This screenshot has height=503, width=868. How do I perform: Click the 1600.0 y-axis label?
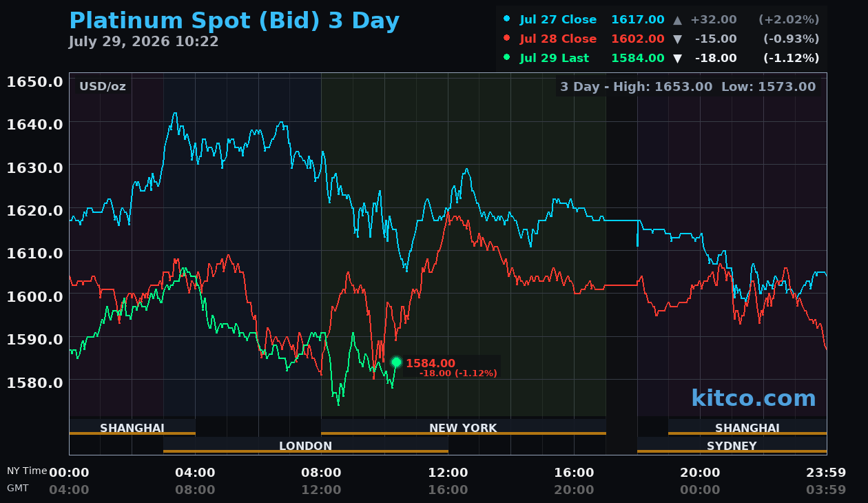[35, 296]
